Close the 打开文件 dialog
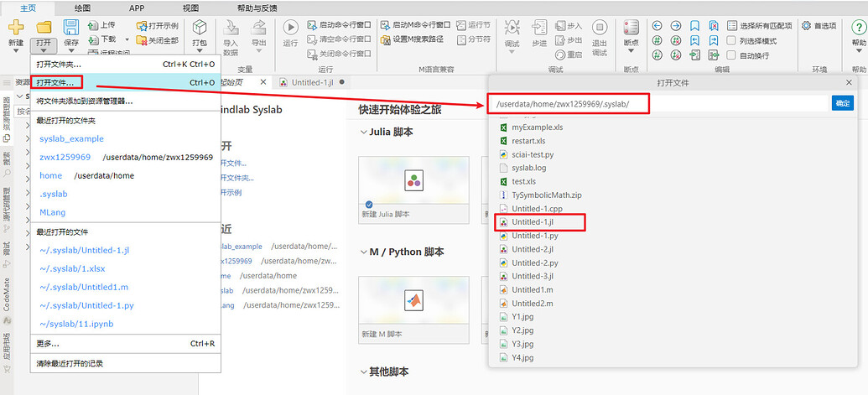The image size is (868, 395). click(850, 82)
